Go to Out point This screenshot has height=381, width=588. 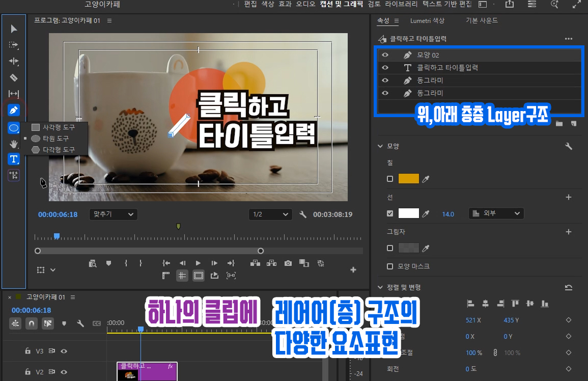[231, 263]
